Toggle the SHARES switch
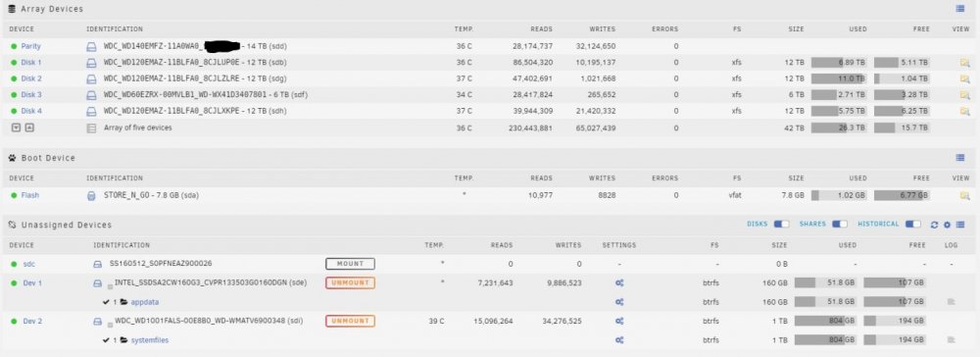This screenshot has height=357, width=980. [840, 224]
